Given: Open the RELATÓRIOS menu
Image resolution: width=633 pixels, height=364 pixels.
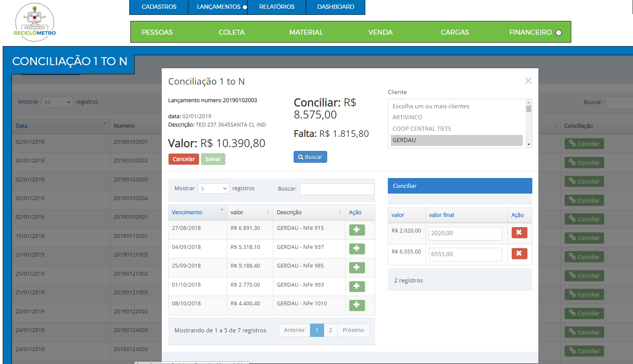Looking at the screenshot, I should (x=276, y=7).
